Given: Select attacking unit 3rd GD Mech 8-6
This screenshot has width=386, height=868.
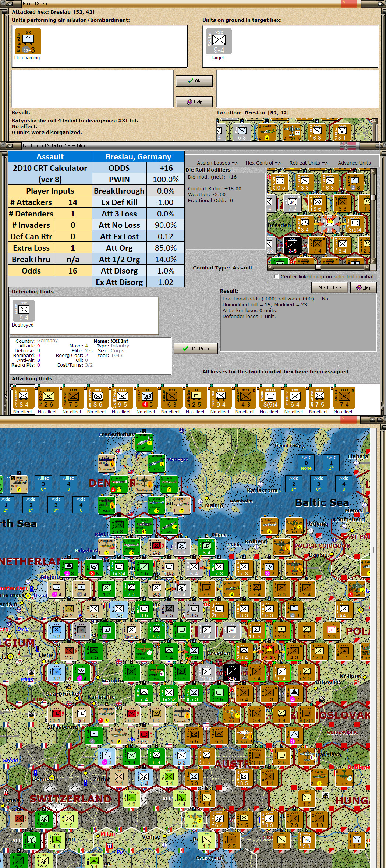Looking at the screenshot, I should tap(98, 398).
